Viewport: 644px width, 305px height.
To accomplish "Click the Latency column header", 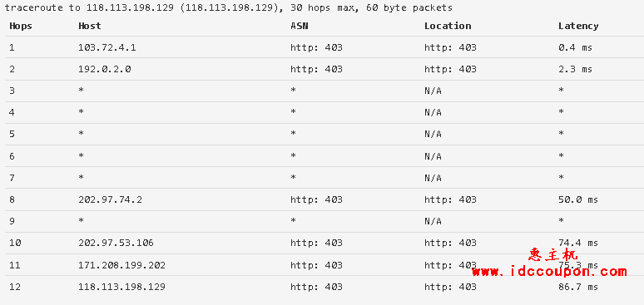I will 578,26.
